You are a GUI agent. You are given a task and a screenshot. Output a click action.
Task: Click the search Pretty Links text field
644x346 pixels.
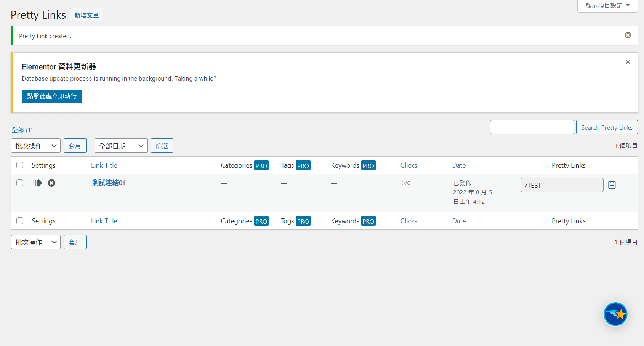click(x=532, y=127)
